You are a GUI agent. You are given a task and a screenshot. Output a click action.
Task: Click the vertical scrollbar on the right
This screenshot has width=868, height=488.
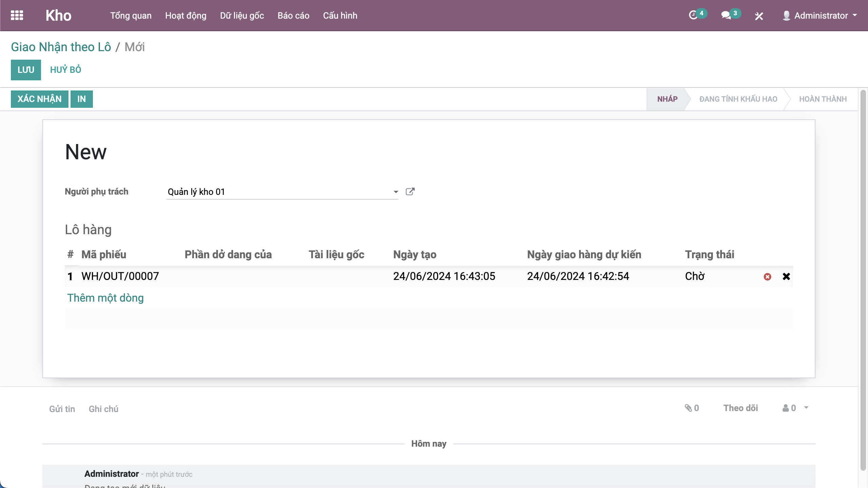pos(863,271)
